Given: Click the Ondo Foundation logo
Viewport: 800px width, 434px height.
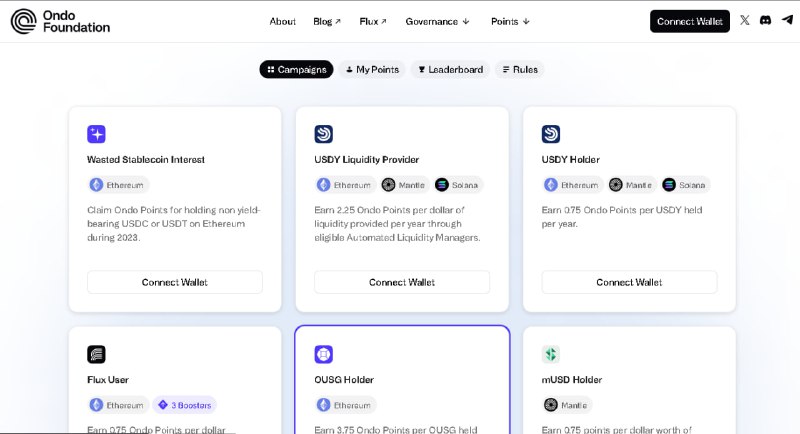Looking at the screenshot, I should tap(60, 21).
